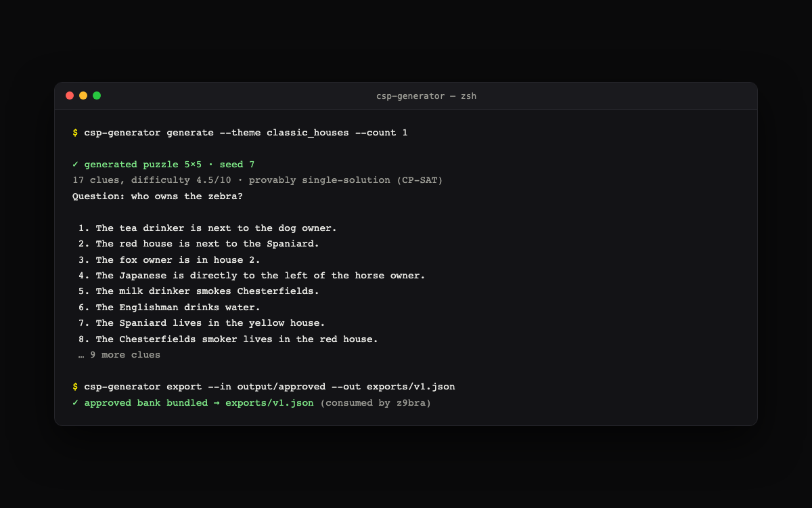Click clue 4 about the Japanese and horse owner

point(252,276)
